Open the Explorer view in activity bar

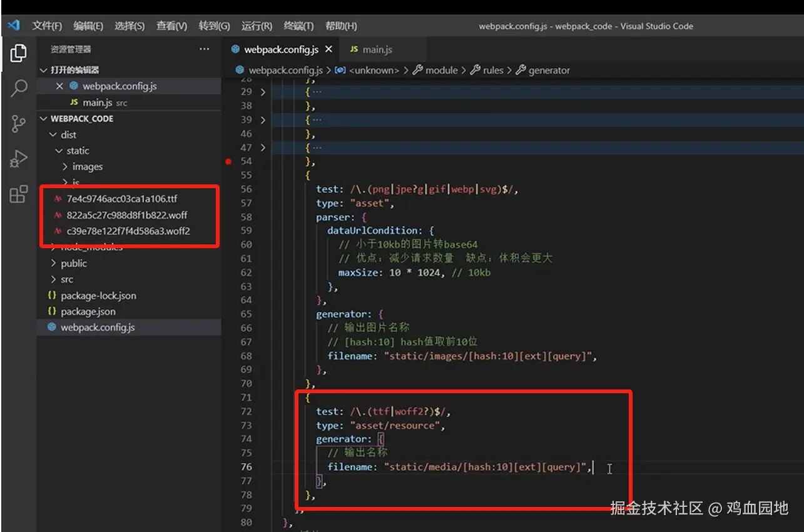tap(18, 54)
